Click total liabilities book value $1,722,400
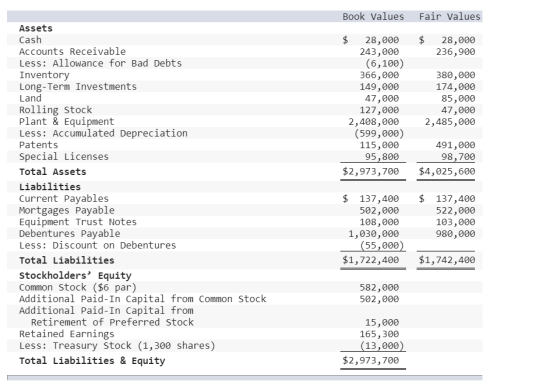This screenshot has height=385, width=560. coord(371,260)
